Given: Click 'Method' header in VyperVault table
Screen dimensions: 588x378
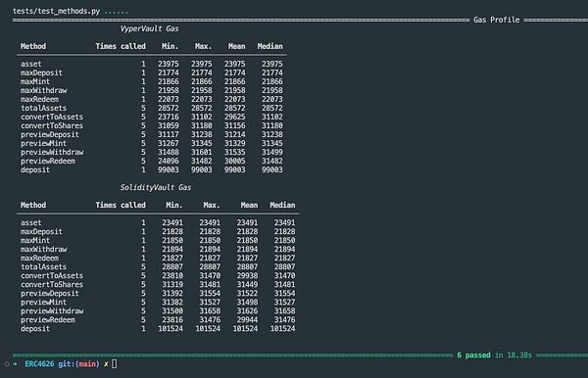Looking at the screenshot, I should [33, 46].
